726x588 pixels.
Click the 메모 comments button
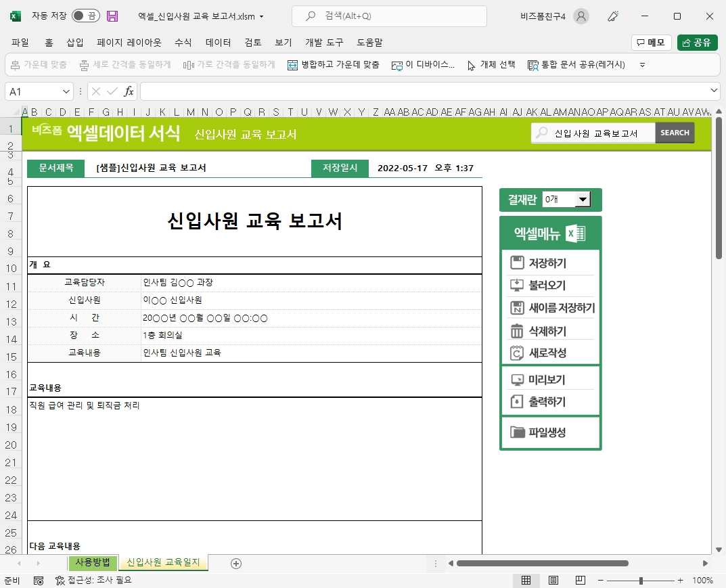point(651,43)
